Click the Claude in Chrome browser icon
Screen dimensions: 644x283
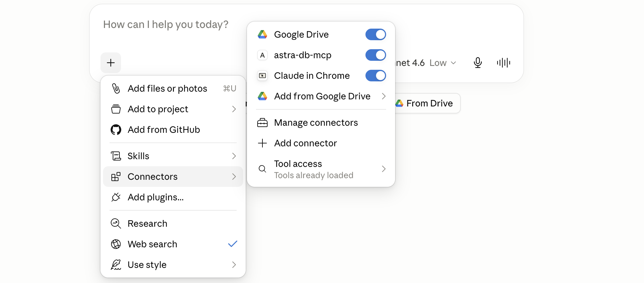[x=262, y=76]
